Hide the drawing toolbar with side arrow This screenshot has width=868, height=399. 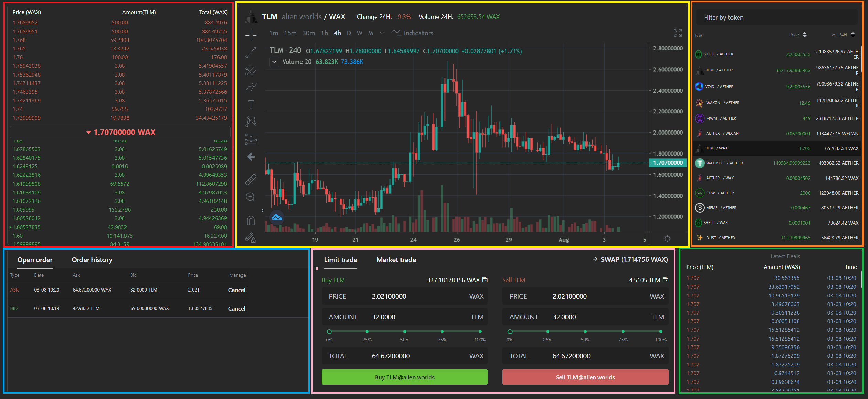tap(262, 210)
